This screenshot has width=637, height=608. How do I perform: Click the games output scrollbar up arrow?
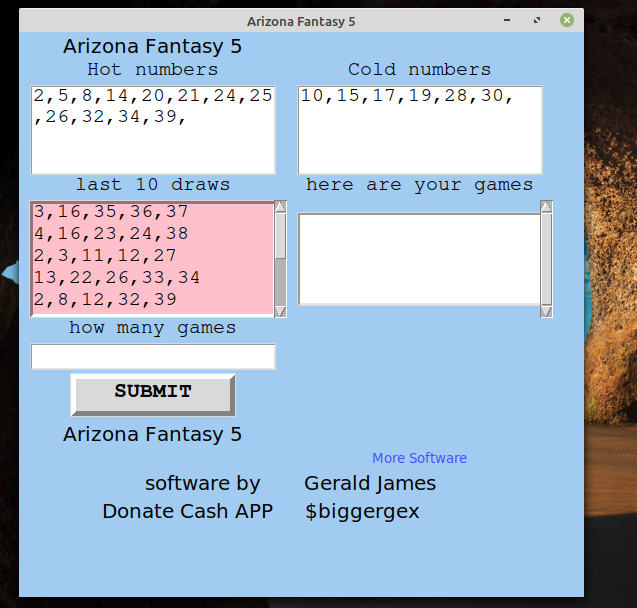(x=546, y=206)
